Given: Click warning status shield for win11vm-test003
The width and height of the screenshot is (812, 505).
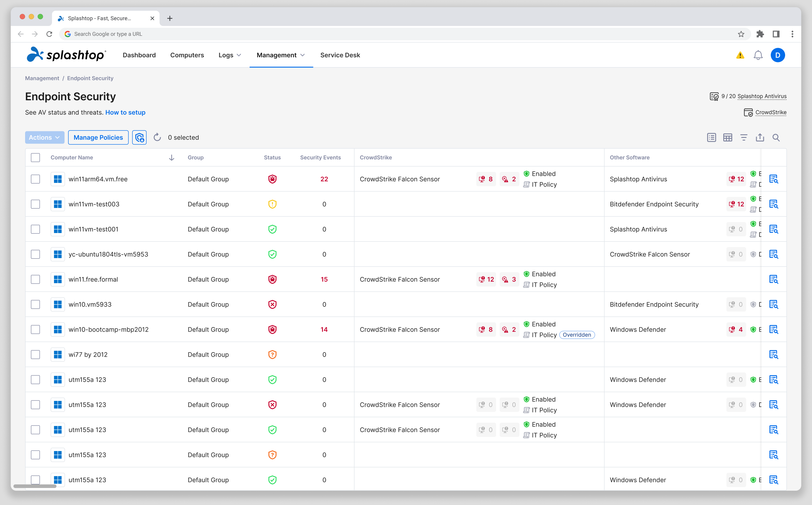Looking at the screenshot, I should pos(272,204).
